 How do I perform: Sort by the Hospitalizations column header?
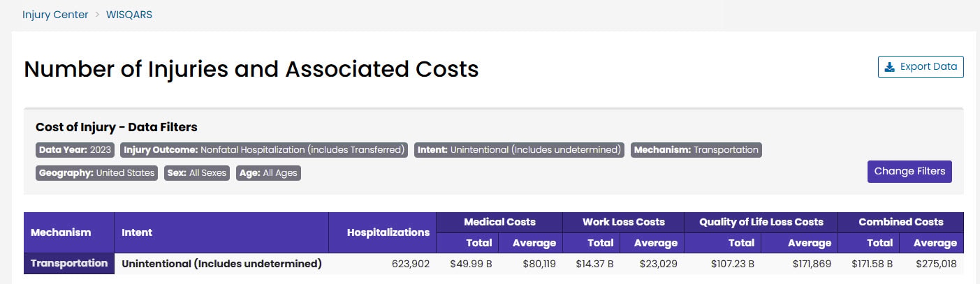click(x=388, y=232)
